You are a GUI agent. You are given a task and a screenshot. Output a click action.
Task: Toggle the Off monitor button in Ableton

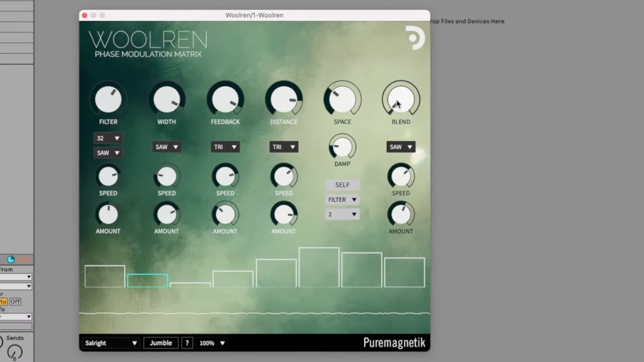pos(15,301)
